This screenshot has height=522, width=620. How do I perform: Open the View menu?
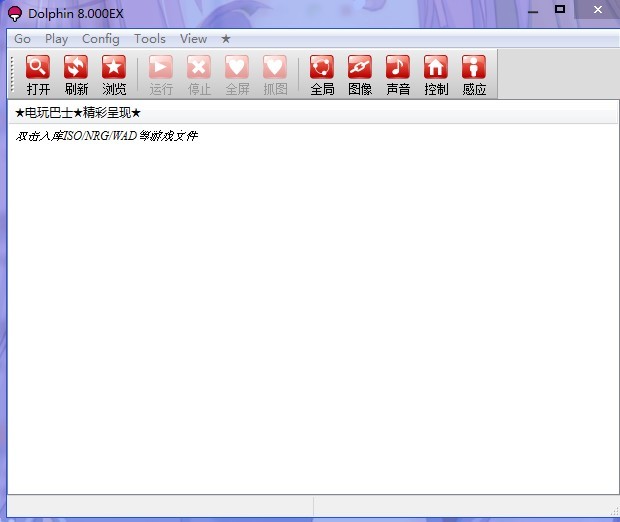point(193,39)
